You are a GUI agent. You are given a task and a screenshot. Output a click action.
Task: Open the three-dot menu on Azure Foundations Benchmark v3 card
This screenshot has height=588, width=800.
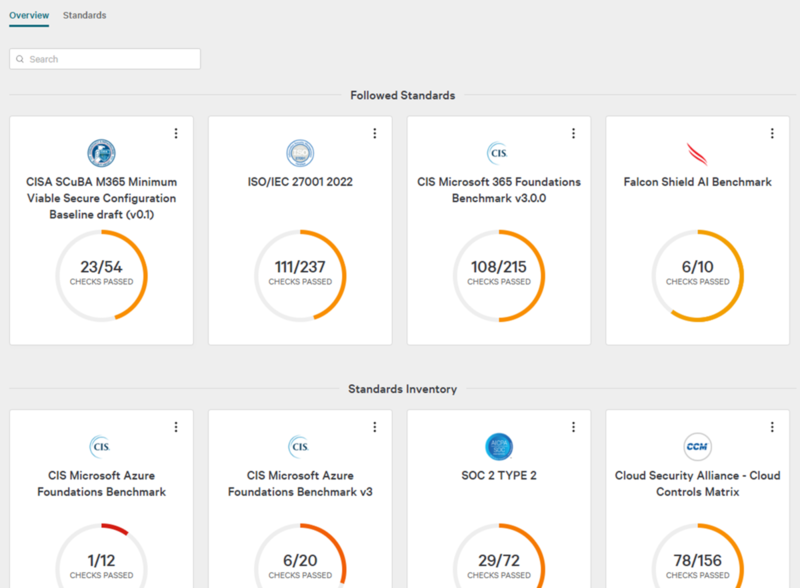[x=374, y=427]
